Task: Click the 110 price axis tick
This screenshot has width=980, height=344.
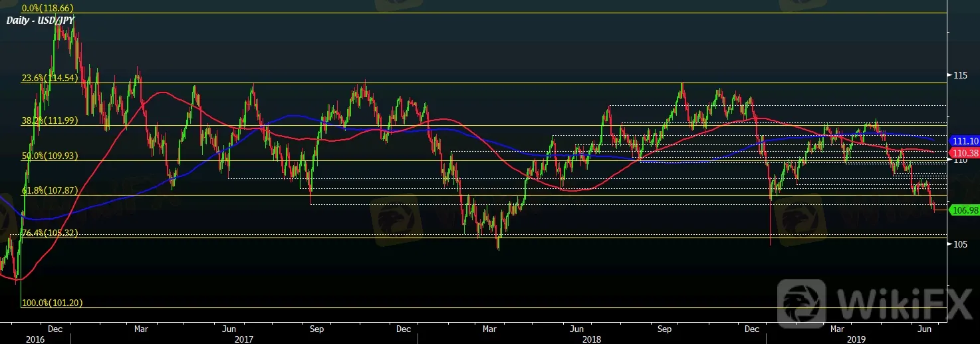Action: [x=959, y=160]
